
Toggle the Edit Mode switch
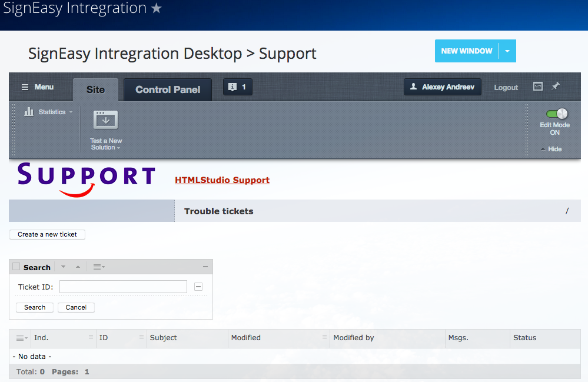click(x=556, y=114)
